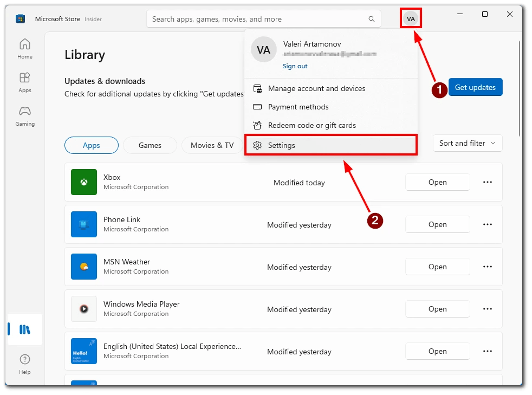Click the Microsoft Store logo
The height and width of the screenshot is (395, 532).
[20, 18]
